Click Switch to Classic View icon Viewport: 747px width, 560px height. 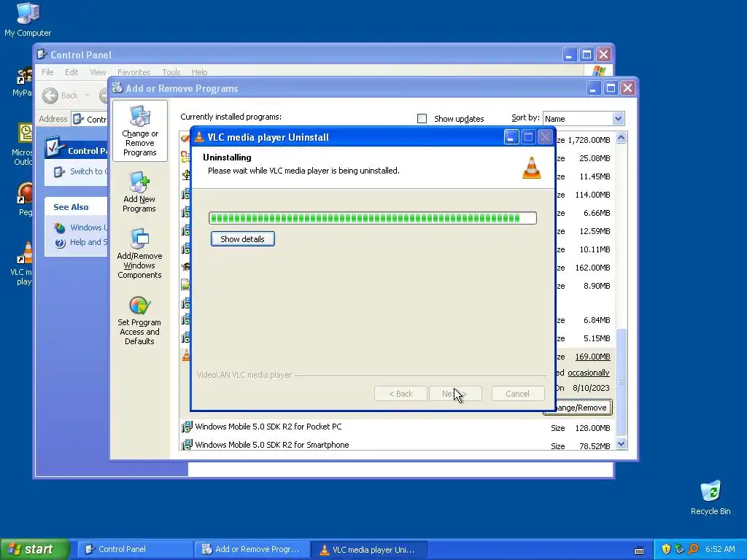tap(59, 171)
